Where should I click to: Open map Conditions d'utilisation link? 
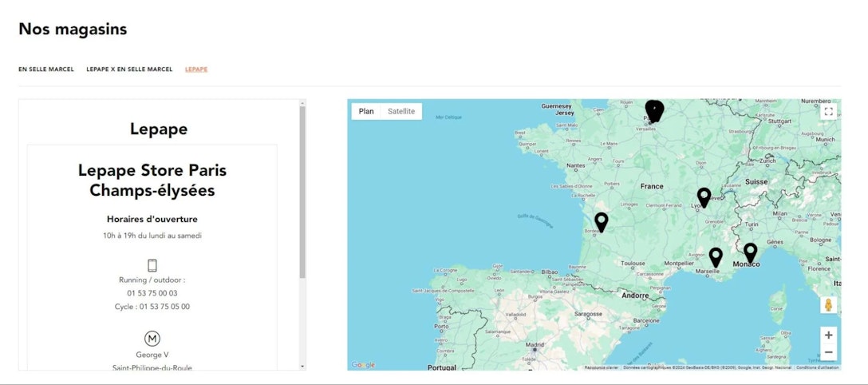[x=817, y=367]
